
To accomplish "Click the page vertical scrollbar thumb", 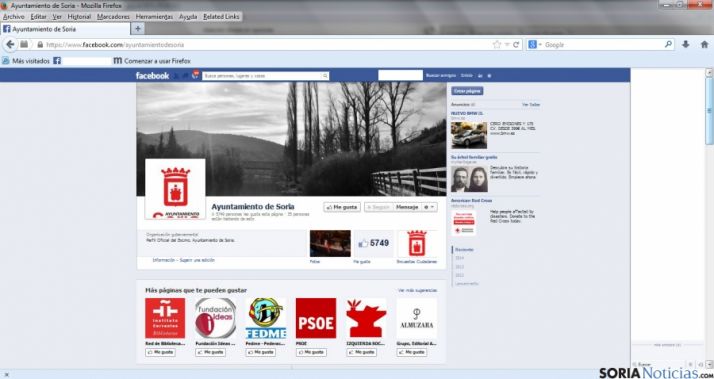I will (x=709, y=111).
